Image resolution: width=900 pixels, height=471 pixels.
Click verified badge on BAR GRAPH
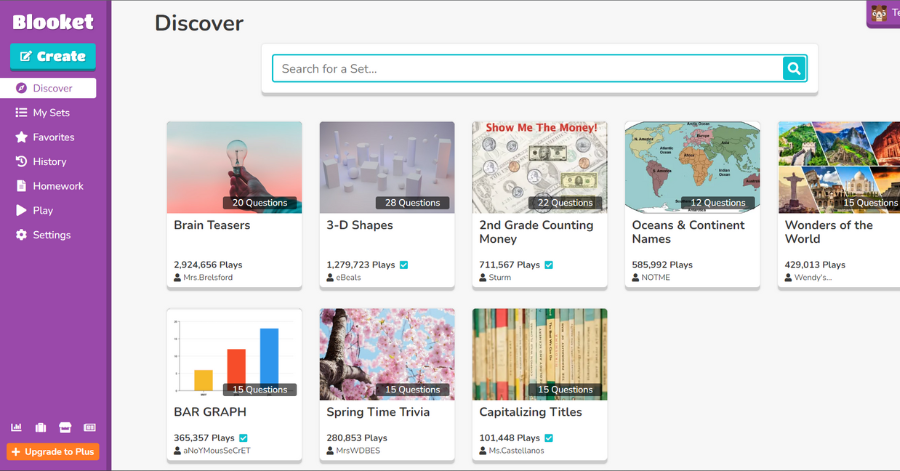tap(243, 438)
